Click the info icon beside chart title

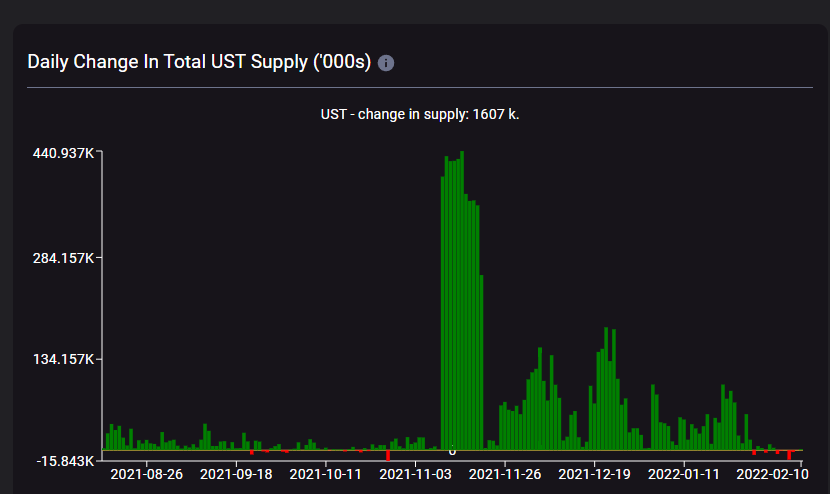pos(386,63)
